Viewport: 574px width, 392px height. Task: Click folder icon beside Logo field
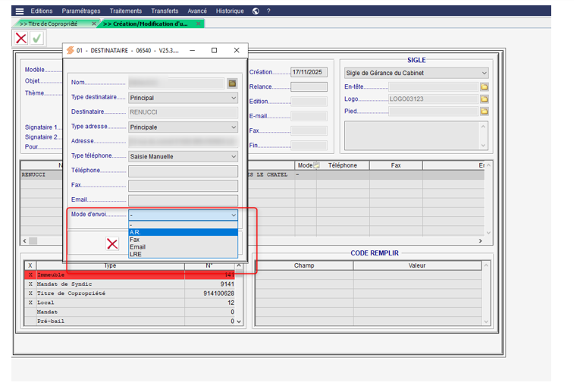[484, 99]
